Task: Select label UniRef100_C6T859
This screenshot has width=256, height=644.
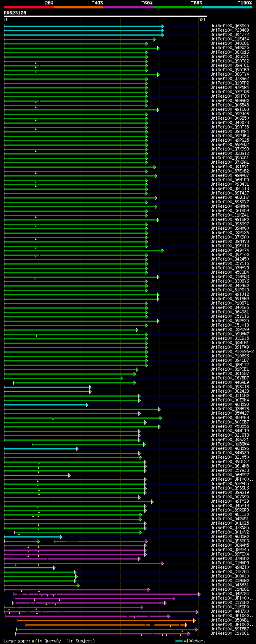Action: pyautogui.click(x=230, y=211)
